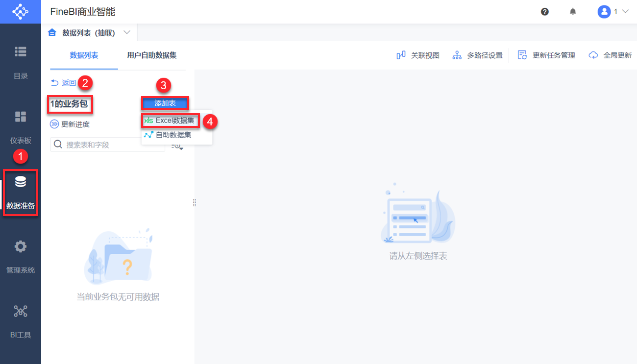
Task: Click the panel splitter handle
Action: coord(195,202)
